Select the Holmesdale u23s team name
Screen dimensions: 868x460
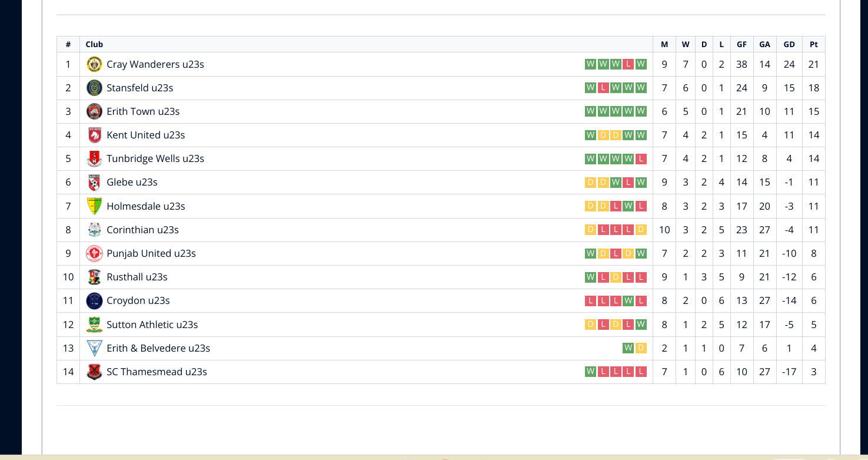click(146, 206)
